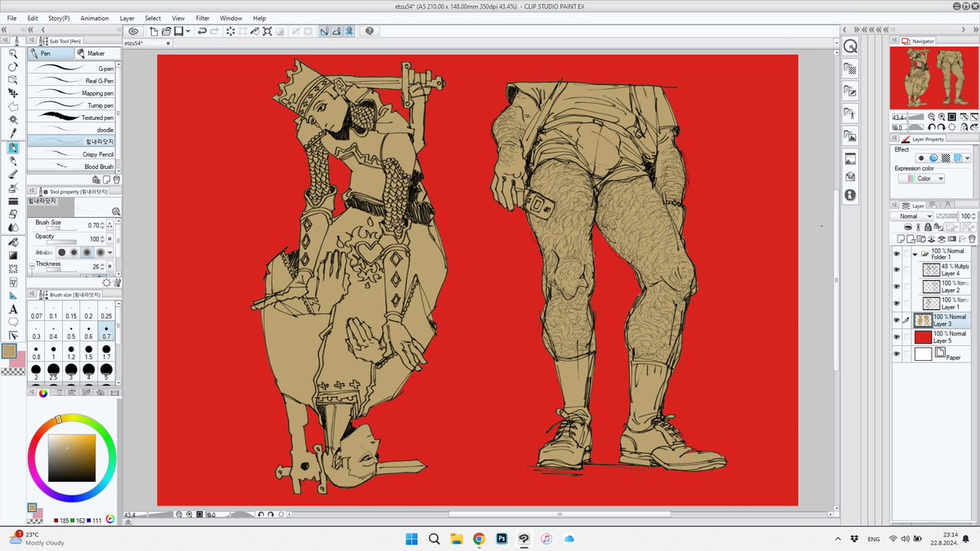Hide Layer 4 with eye icon
980x551 pixels.
point(897,270)
